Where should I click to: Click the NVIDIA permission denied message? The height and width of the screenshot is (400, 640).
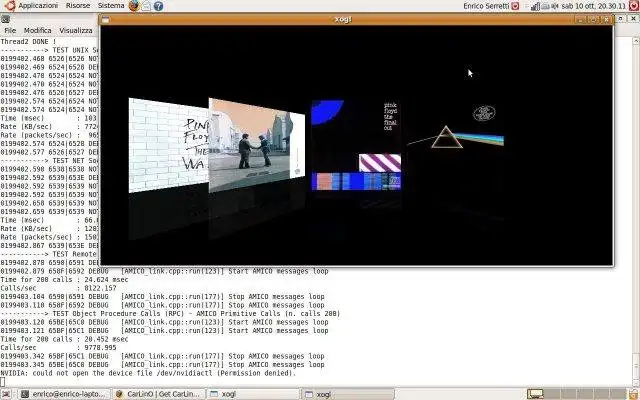point(148,373)
